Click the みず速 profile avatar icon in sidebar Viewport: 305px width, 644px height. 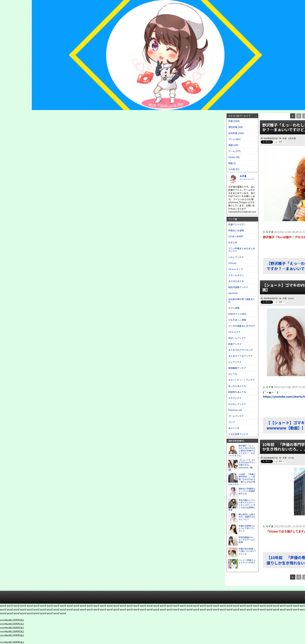coord(233,179)
